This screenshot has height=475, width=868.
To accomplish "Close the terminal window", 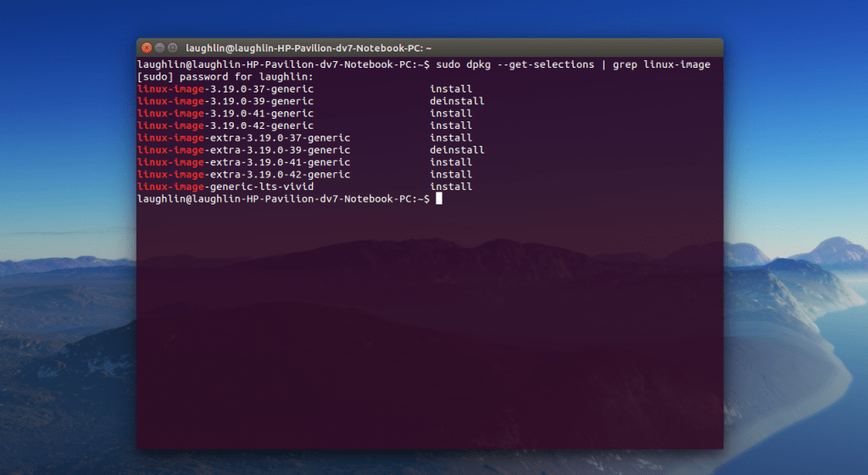I will click(x=147, y=47).
